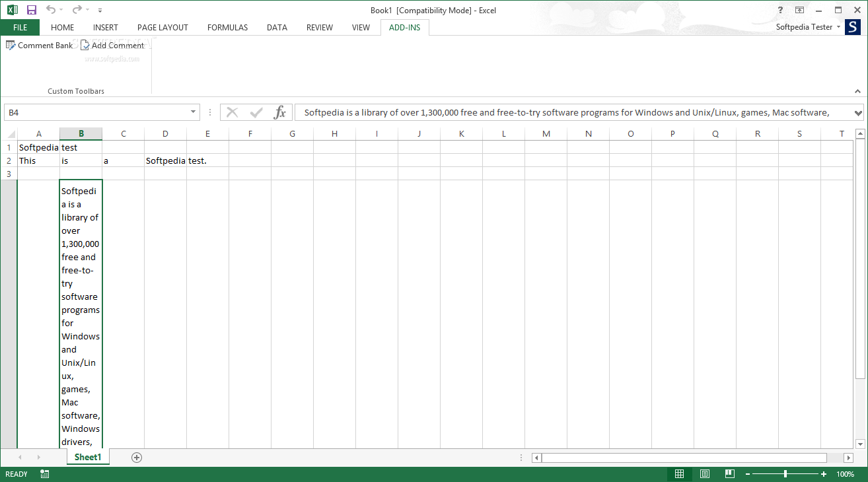Switch to the HOME tab
This screenshot has width=868, height=482.
62,27
